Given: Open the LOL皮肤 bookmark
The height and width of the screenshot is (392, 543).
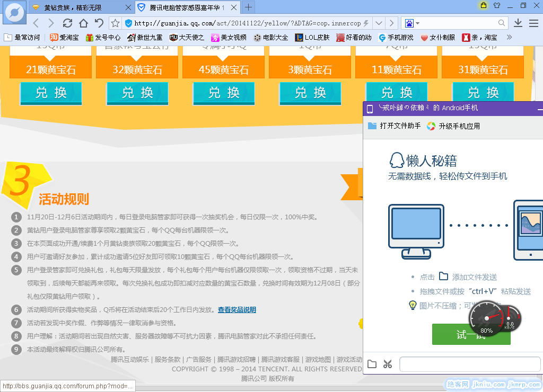Looking at the screenshot, I should pos(312,38).
